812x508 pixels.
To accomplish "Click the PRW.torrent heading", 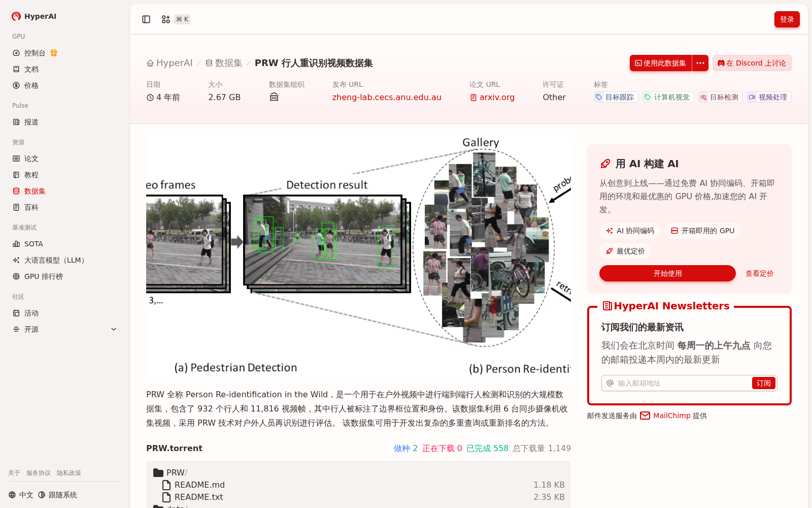I will [x=174, y=448].
